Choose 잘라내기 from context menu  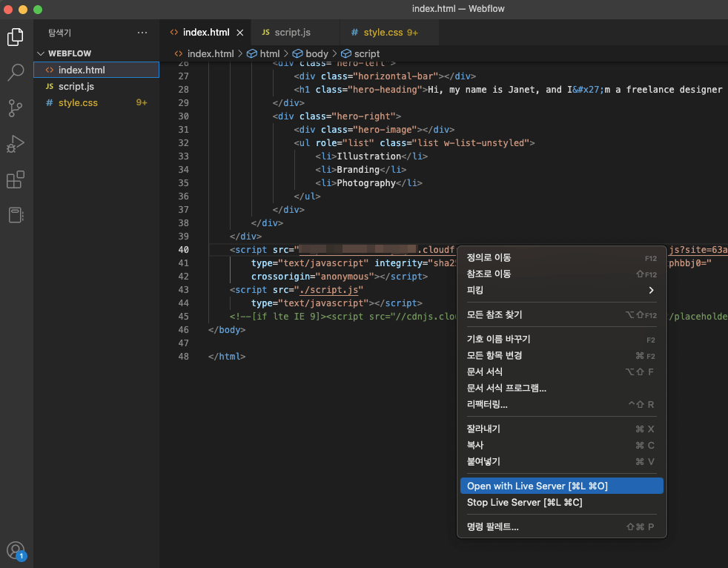click(562, 429)
